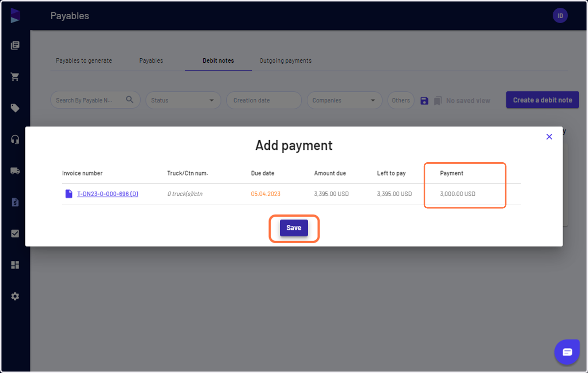Click the Amount due 3,395.00 USD value
The height and width of the screenshot is (373, 588).
pyautogui.click(x=331, y=194)
